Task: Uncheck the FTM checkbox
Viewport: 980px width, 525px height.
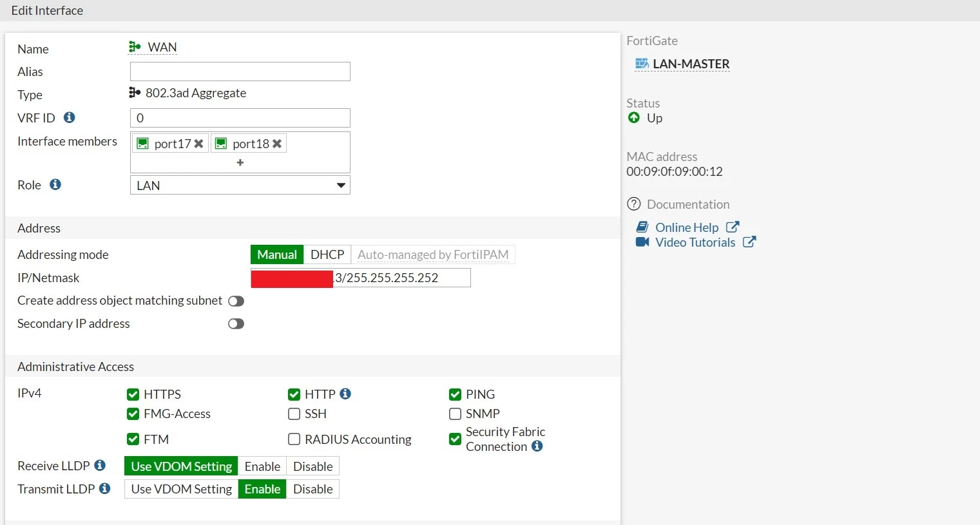Action: (x=133, y=439)
